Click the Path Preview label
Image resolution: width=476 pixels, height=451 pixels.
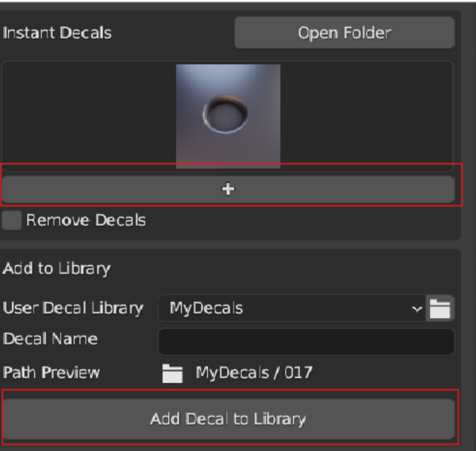(x=51, y=373)
